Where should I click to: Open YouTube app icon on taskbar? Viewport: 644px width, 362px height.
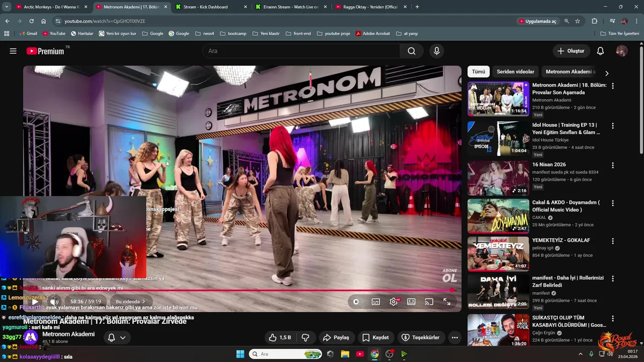pos(360,354)
